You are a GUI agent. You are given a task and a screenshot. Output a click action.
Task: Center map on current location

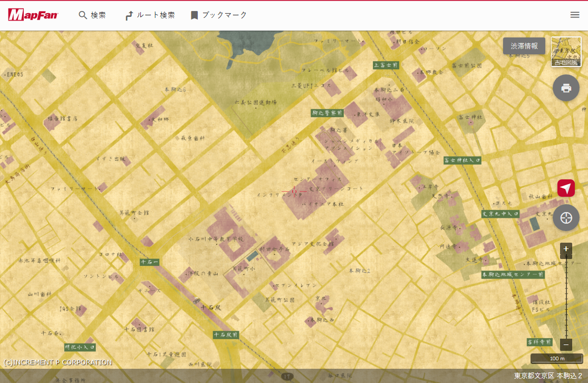(566, 217)
